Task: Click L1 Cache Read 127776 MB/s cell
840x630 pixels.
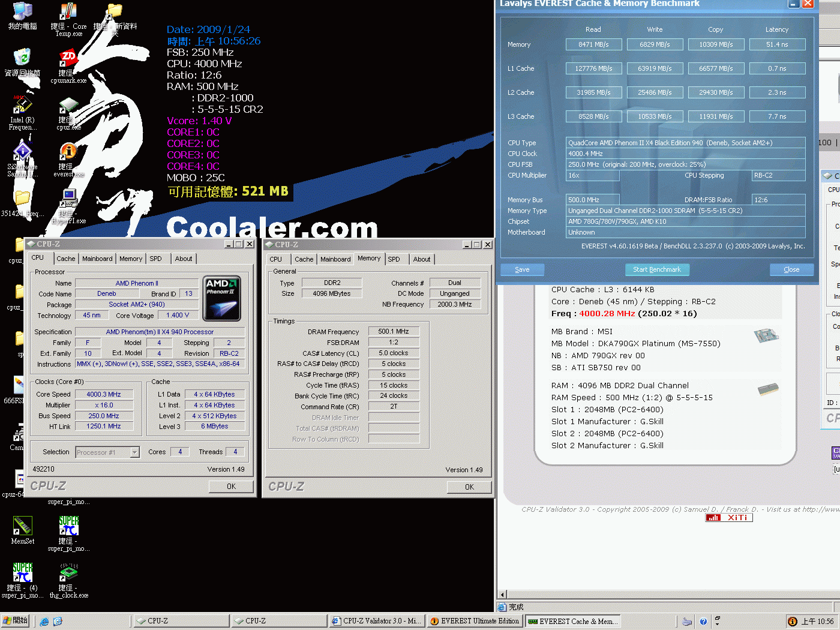Action: click(593, 68)
